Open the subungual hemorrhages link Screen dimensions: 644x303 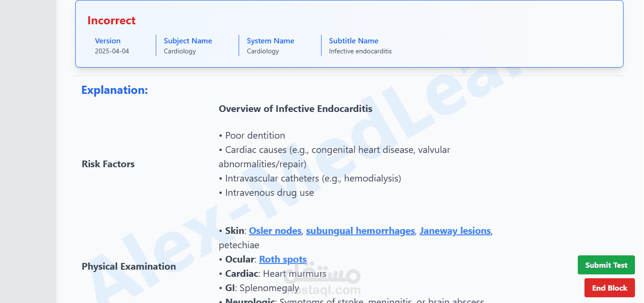click(361, 231)
